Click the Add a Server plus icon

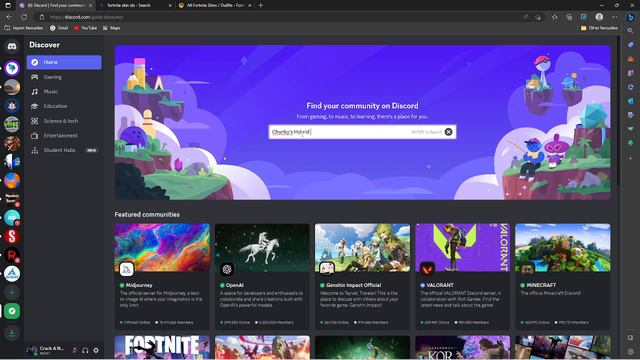12,292
